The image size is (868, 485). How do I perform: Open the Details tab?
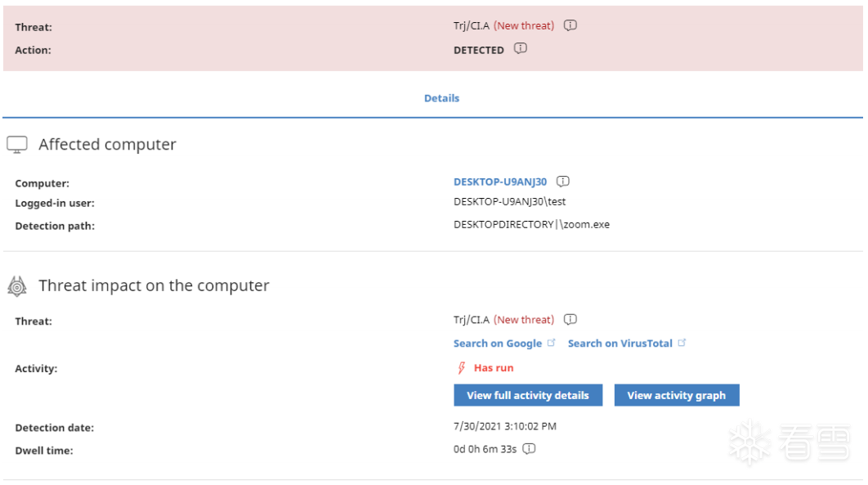[x=441, y=98]
